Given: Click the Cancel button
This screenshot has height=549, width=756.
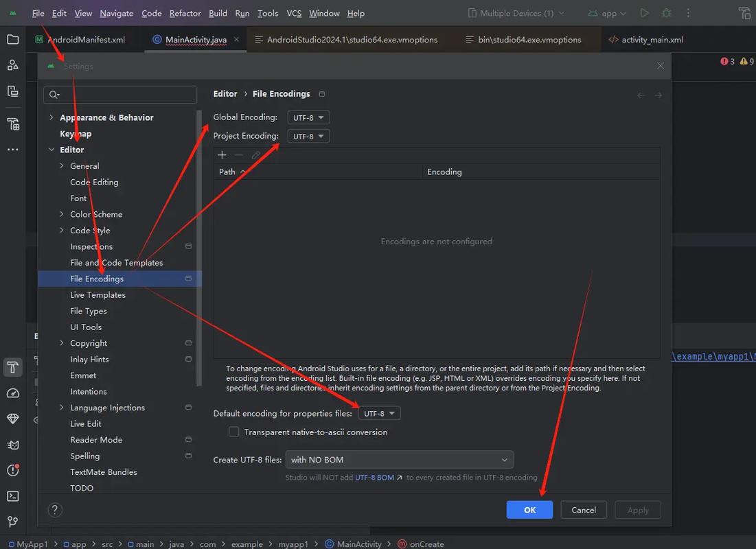Looking at the screenshot, I should (583, 509).
